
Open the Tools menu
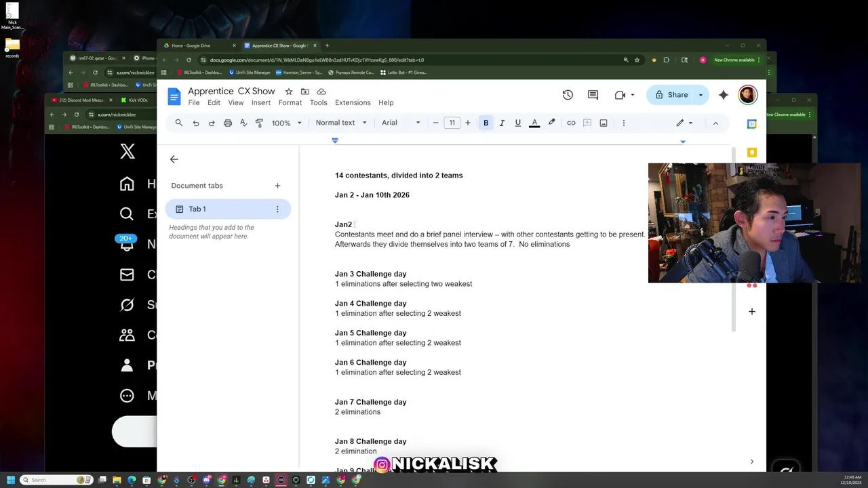(x=318, y=103)
